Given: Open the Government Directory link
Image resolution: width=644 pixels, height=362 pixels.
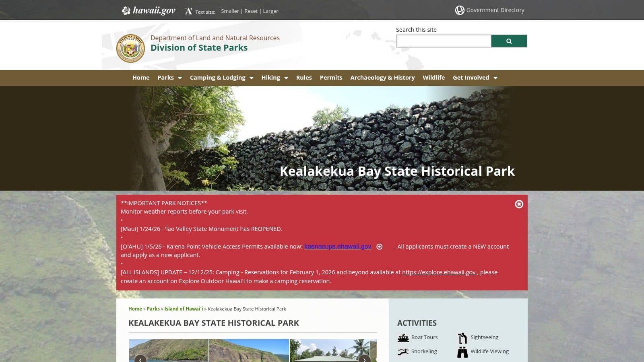Looking at the screenshot, I should (495, 10).
